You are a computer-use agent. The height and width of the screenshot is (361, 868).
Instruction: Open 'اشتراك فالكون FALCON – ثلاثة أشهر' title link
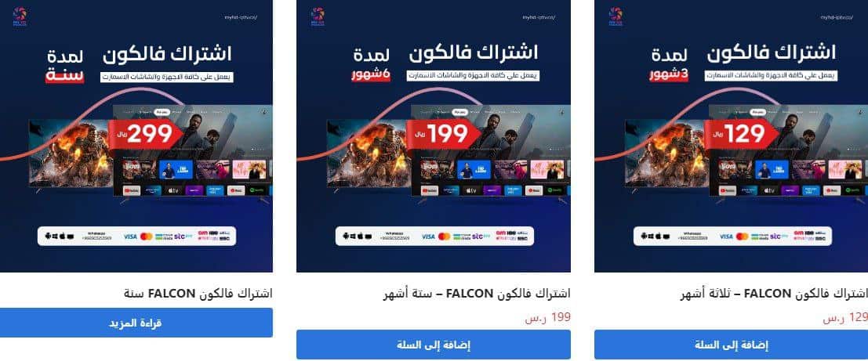774,294
